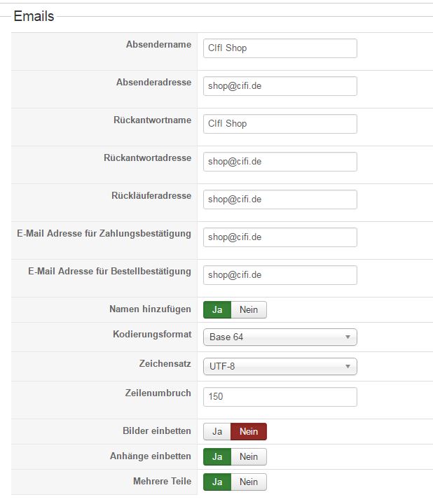The width and height of the screenshot is (433, 504).
Task: Set Namen hinzufügen to Nein
Action: point(249,310)
